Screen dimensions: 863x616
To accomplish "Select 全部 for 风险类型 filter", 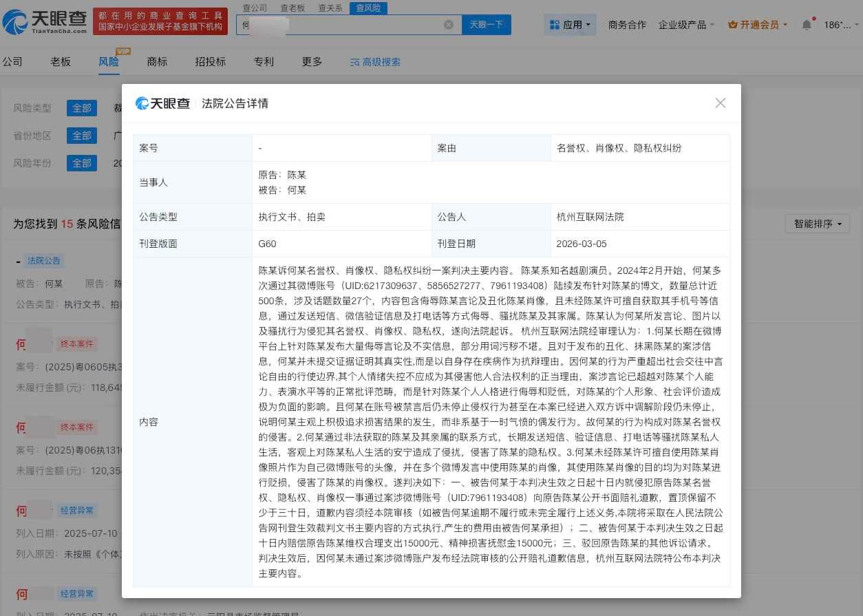I will 81,108.
